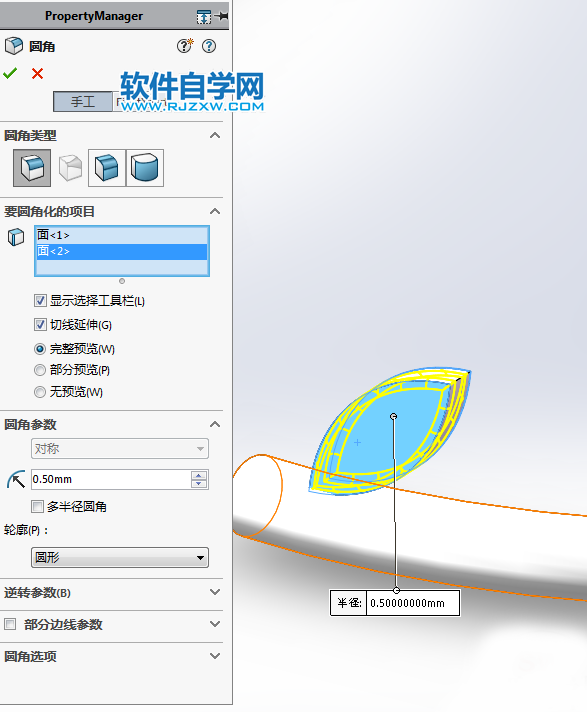Screen dimensions: 587x712
Task: Toggle the 切线延伸 checkbox
Action: point(40,325)
